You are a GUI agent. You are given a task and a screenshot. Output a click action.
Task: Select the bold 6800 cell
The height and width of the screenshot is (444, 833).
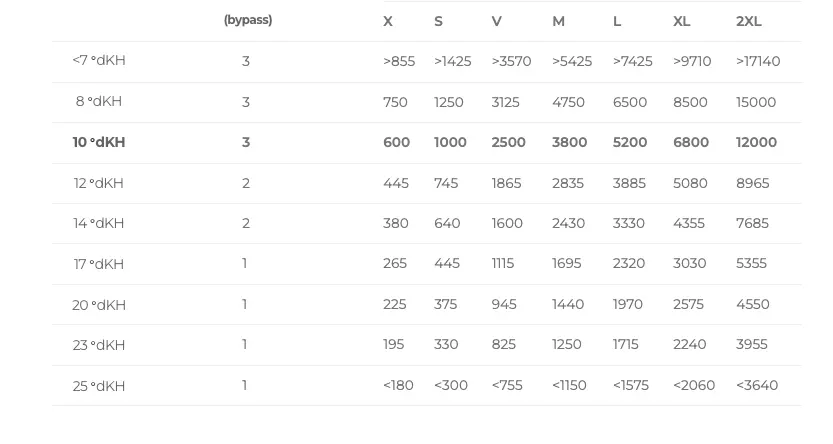691,143
